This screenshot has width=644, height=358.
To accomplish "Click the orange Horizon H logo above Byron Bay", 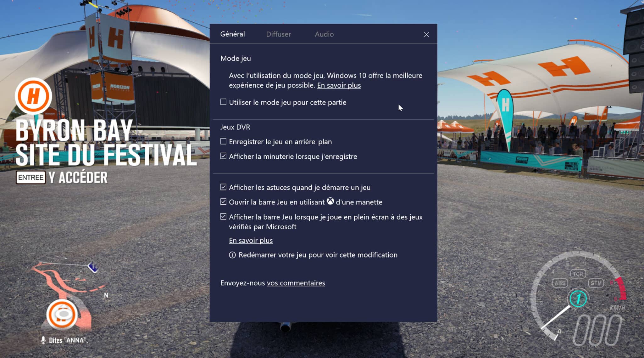I will (33, 95).
